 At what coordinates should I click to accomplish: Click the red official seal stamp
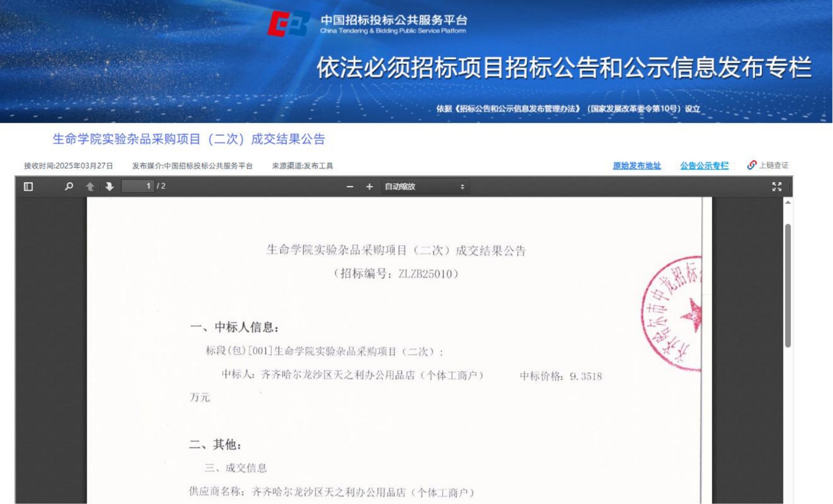point(673,313)
